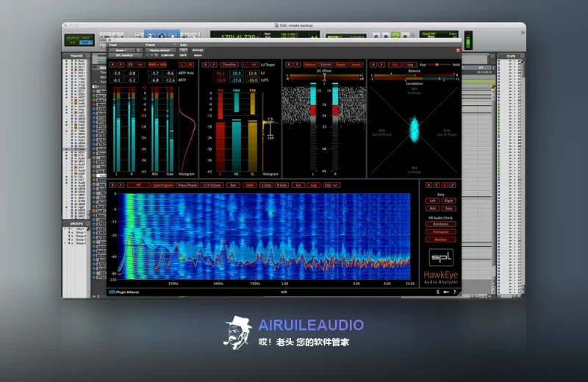
Task: Click red close button of plugin window
Action: pos(458,50)
